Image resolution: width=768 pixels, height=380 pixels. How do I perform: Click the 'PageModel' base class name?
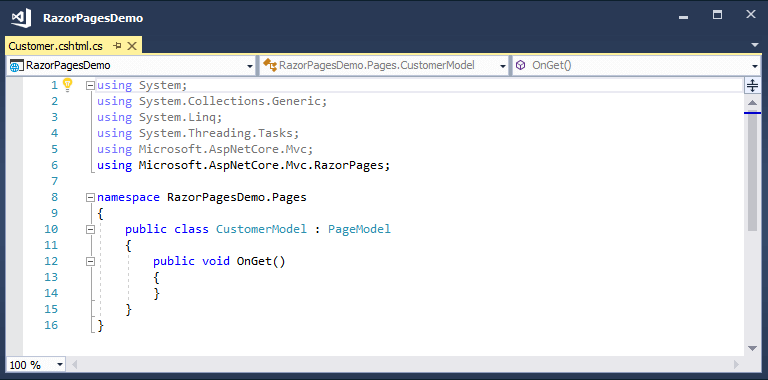point(360,229)
